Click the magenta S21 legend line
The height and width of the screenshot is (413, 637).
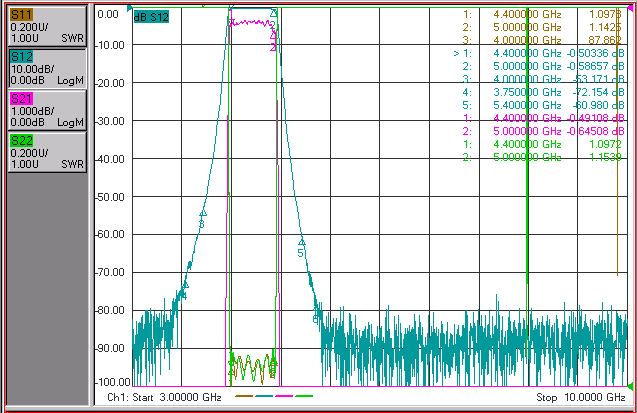click(284, 396)
